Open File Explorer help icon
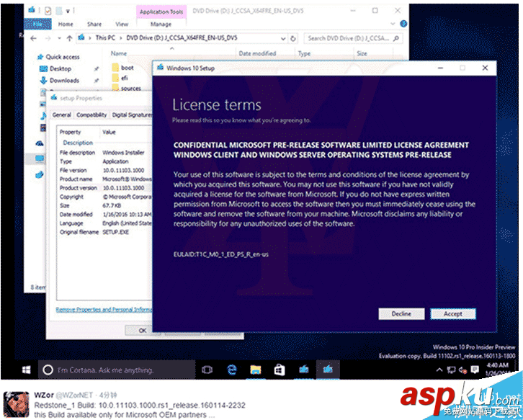 (403, 24)
